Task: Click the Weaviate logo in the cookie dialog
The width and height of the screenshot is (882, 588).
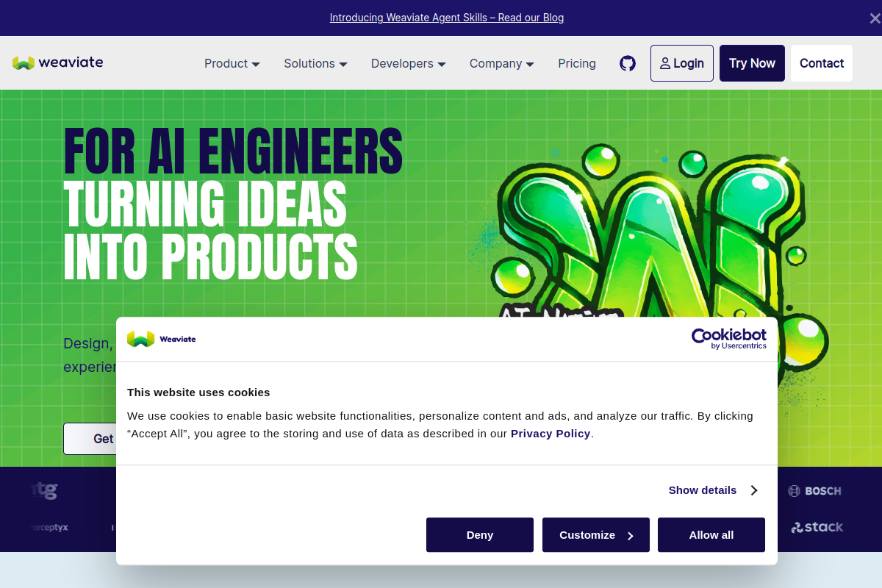Action: [x=161, y=339]
